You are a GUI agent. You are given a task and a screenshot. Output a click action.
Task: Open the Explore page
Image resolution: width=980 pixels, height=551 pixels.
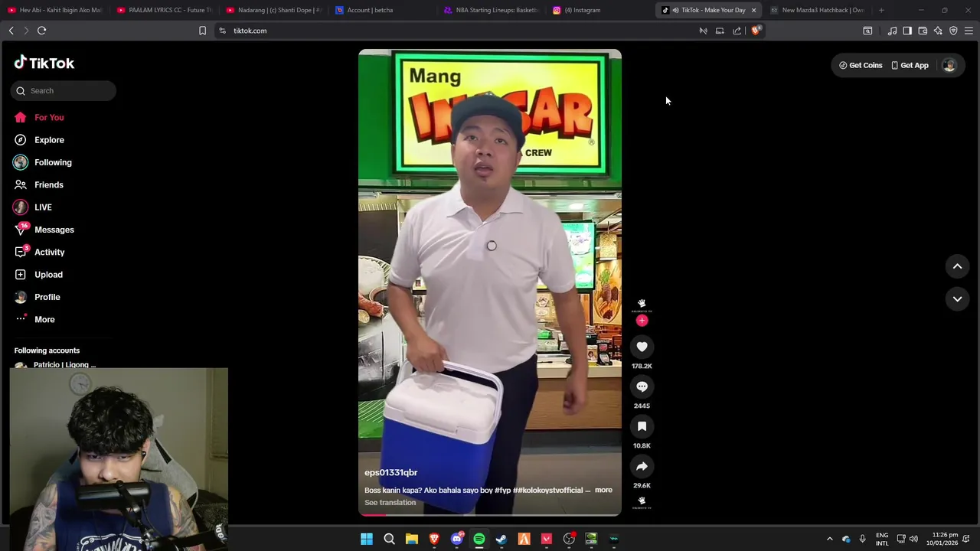[x=38, y=140]
